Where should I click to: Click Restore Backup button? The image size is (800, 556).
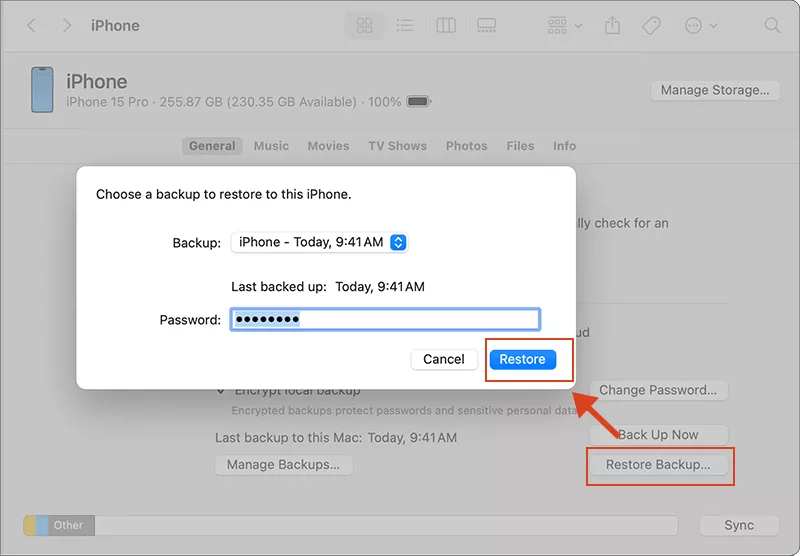click(x=658, y=465)
